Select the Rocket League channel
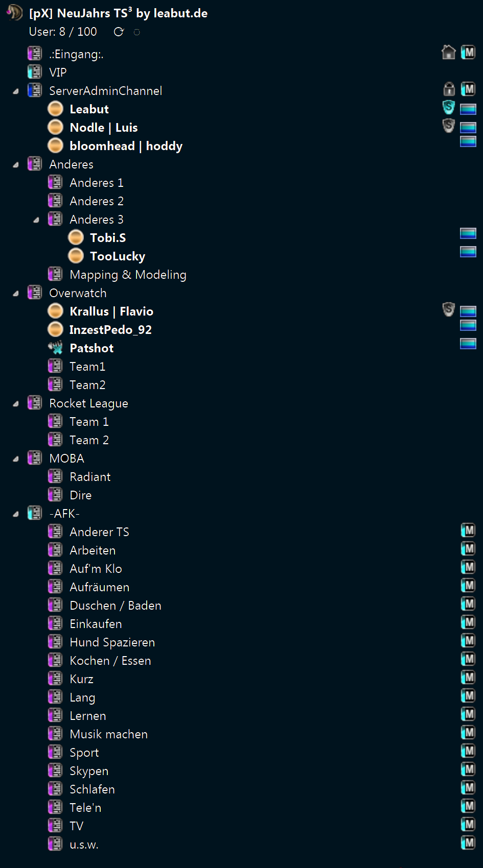This screenshot has height=868, width=483. point(88,403)
